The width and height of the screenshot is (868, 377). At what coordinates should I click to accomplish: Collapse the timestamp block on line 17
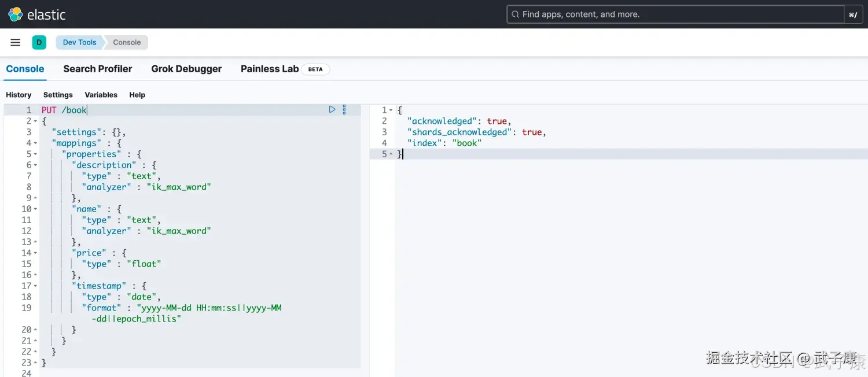[x=35, y=286]
